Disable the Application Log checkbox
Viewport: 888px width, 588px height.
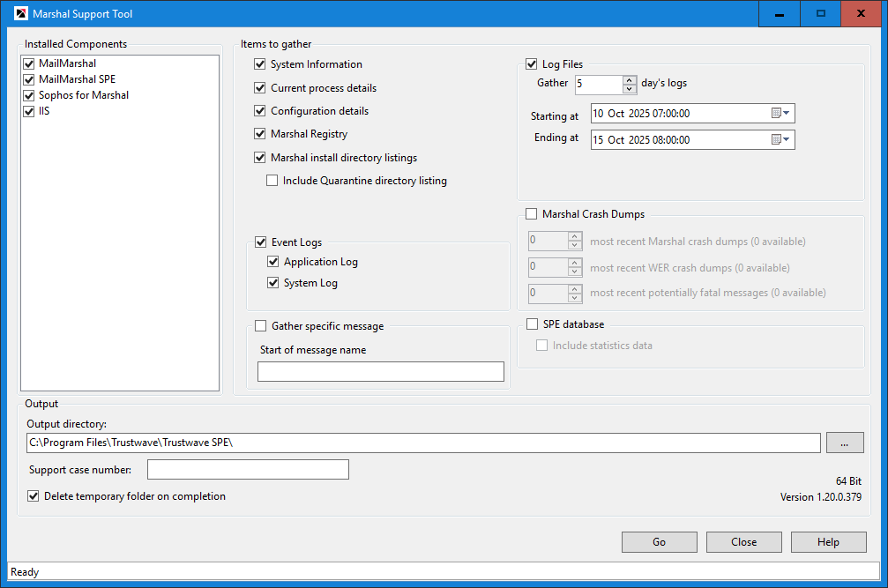273,262
